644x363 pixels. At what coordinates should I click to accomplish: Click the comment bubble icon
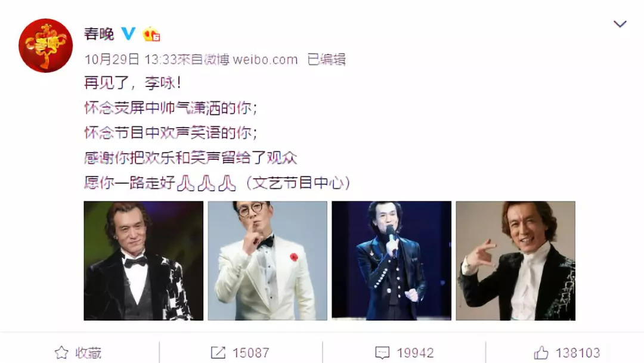click(382, 352)
